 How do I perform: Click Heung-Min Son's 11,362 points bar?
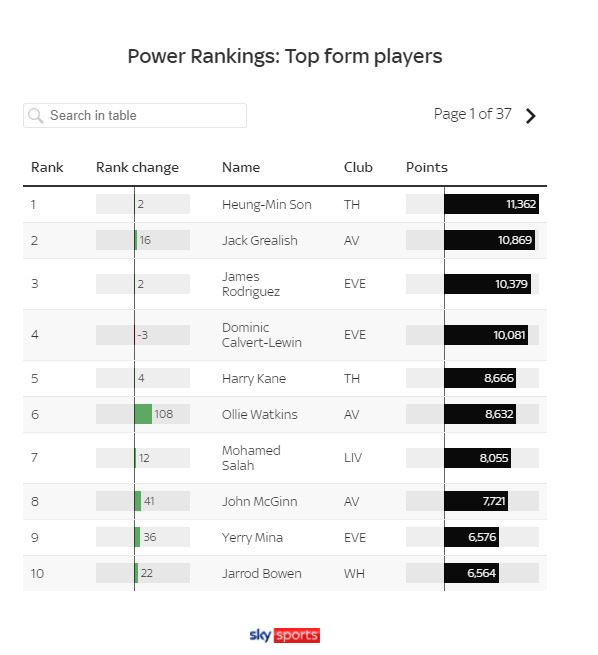pos(492,204)
